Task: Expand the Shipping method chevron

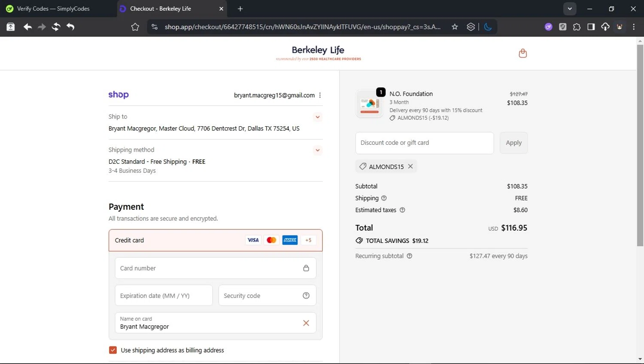Action: point(318,150)
